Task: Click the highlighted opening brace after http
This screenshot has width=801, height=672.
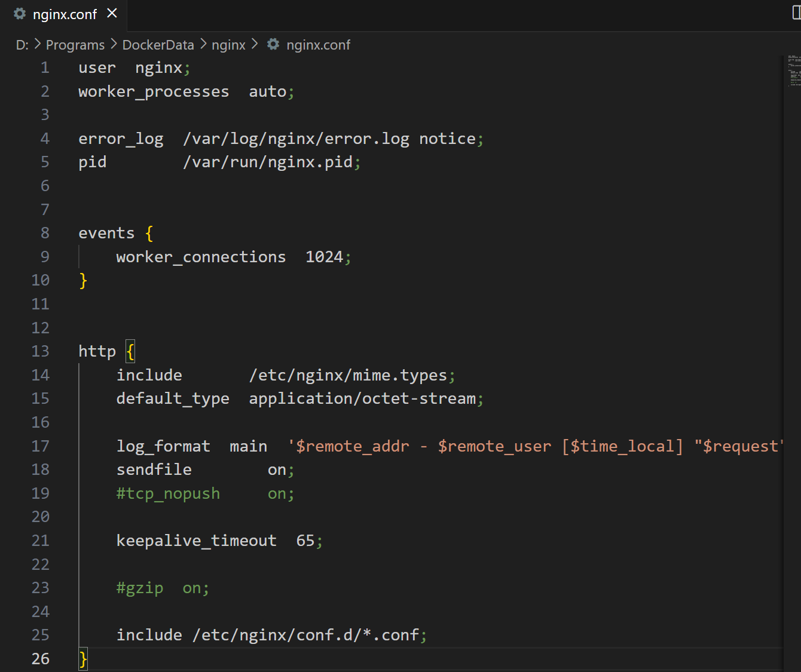Action: point(130,352)
